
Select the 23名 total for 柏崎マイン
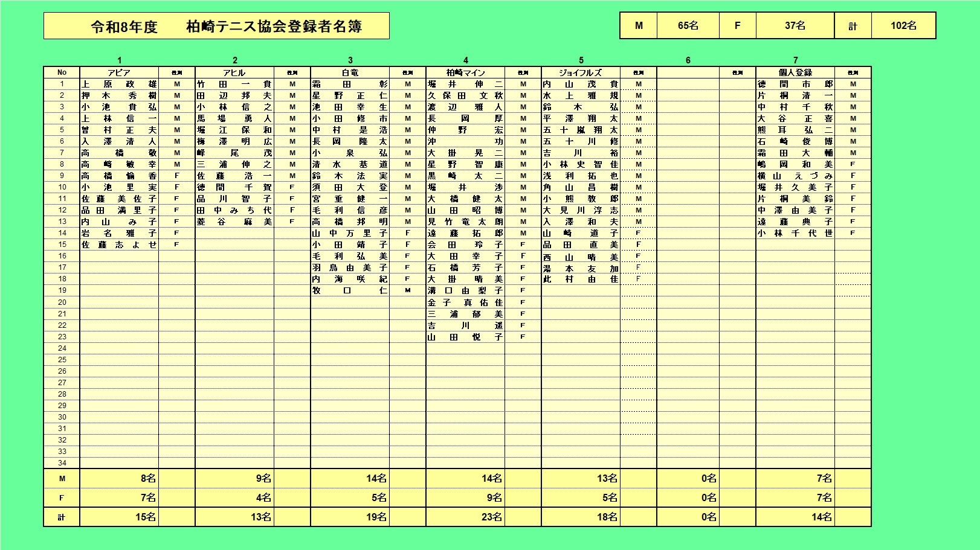click(465, 517)
